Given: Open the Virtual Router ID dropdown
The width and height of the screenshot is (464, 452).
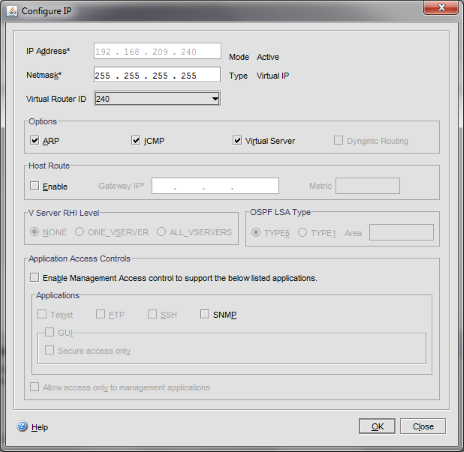Looking at the screenshot, I should coord(157,99).
